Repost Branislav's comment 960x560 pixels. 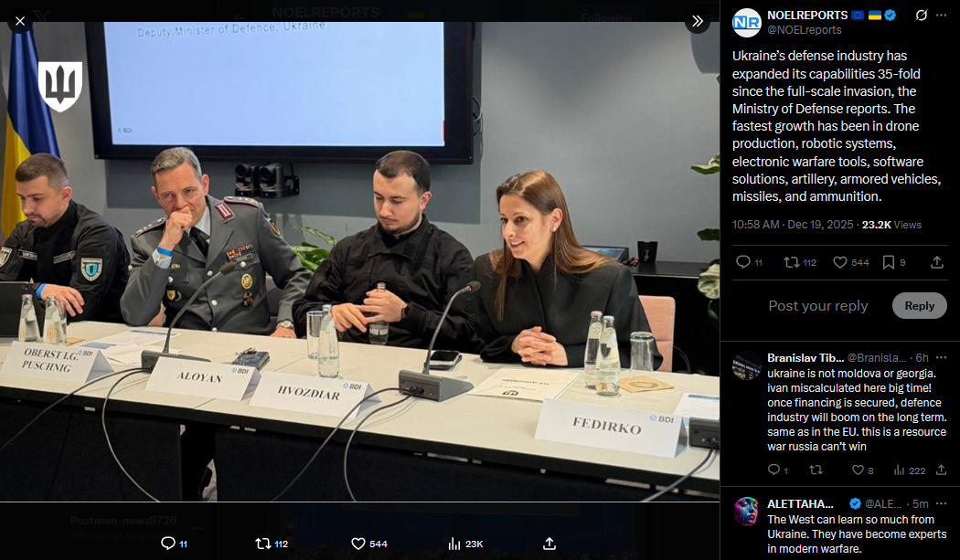click(816, 470)
